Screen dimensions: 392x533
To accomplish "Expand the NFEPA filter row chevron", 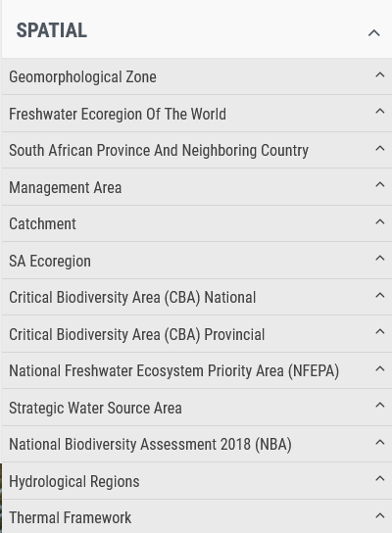I will tap(380, 368).
